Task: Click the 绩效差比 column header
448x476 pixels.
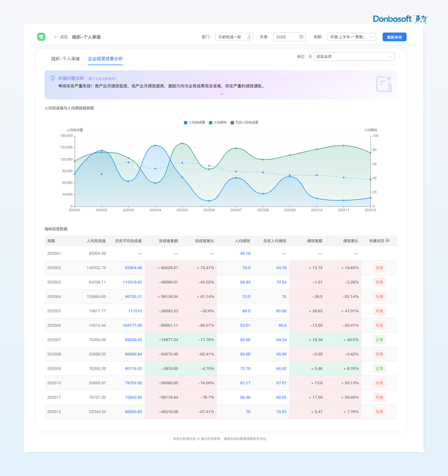Action: [351, 241]
